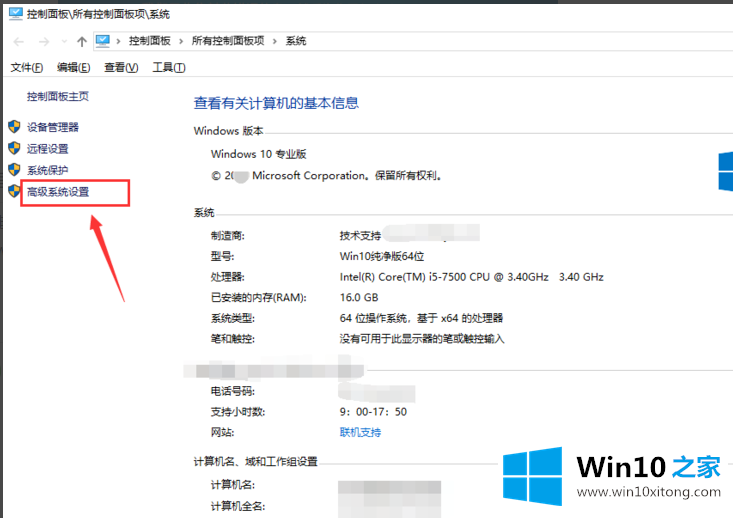Image resolution: width=733 pixels, height=518 pixels.
Task: Open 系统保护 from the sidebar
Action: click(x=48, y=170)
